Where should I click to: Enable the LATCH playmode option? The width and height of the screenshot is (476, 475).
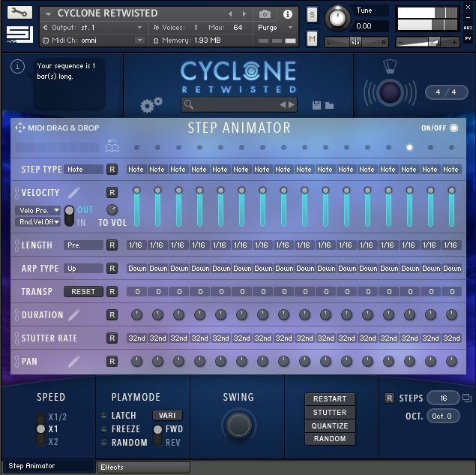[x=103, y=416]
